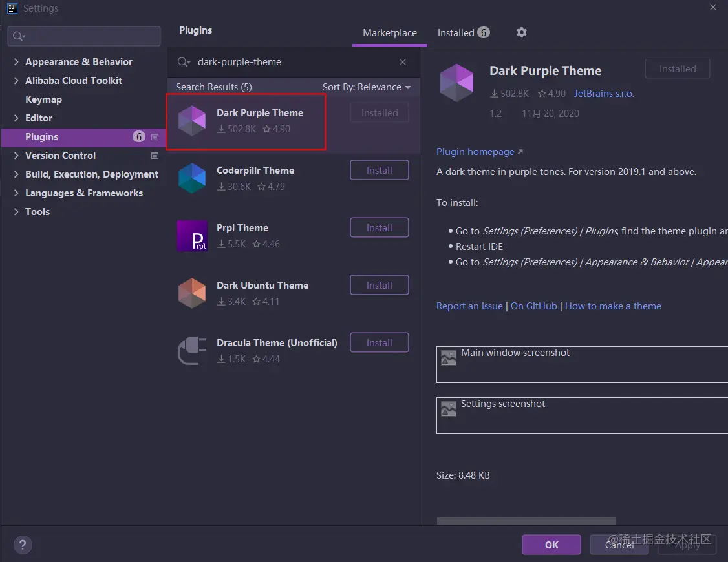The width and height of the screenshot is (728, 562).
Task: Click the Size: 8.48 KB text
Action: tap(463, 475)
